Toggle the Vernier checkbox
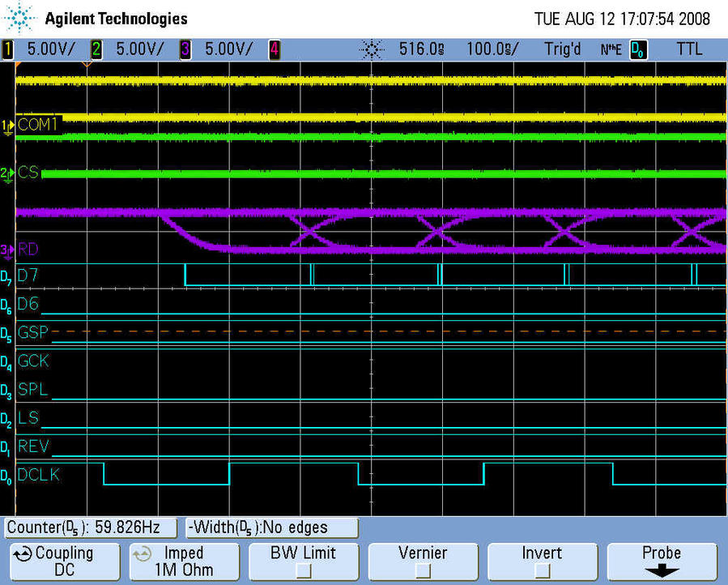Viewport: 728px width, 585px height. (x=423, y=570)
